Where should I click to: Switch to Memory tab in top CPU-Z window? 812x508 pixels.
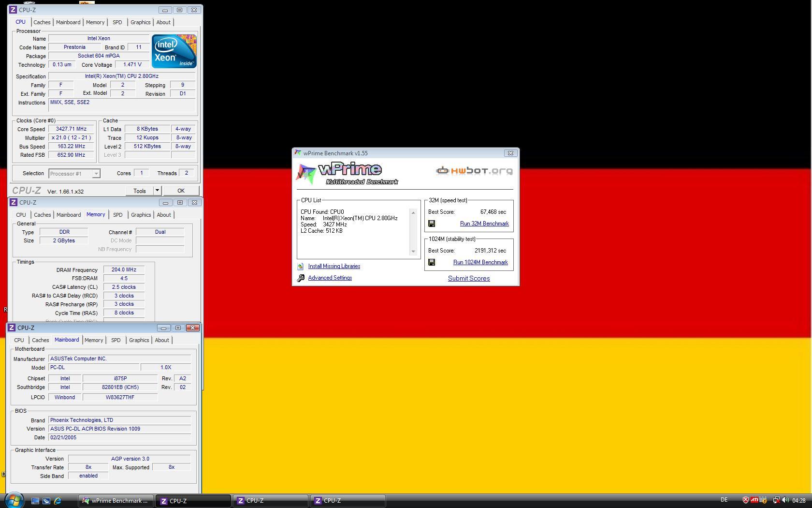(x=95, y=22)
